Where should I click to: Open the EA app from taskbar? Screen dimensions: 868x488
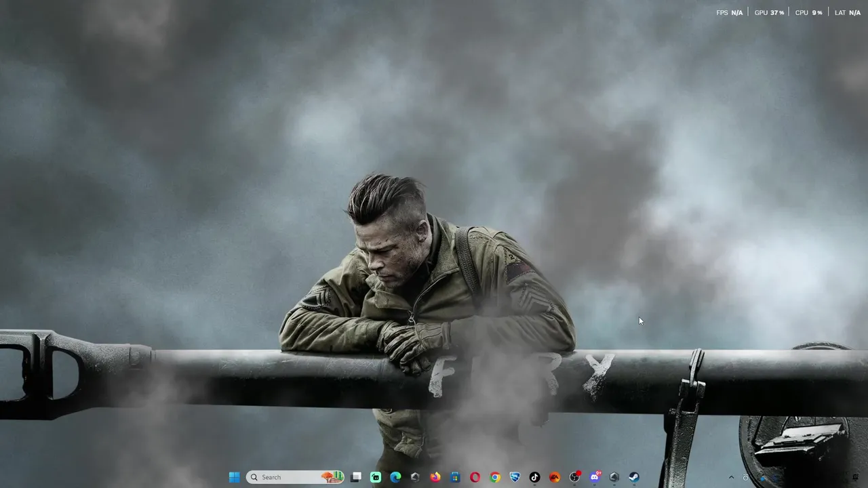click(555, 477)
